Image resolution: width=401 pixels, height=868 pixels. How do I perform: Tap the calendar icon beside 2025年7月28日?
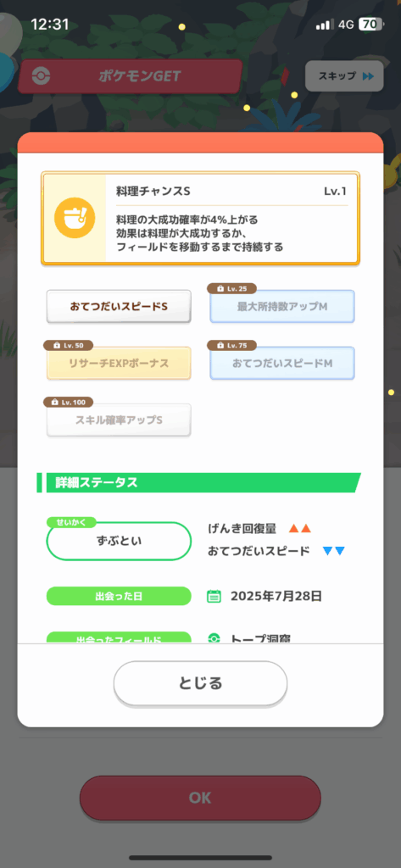pos(214,596)
